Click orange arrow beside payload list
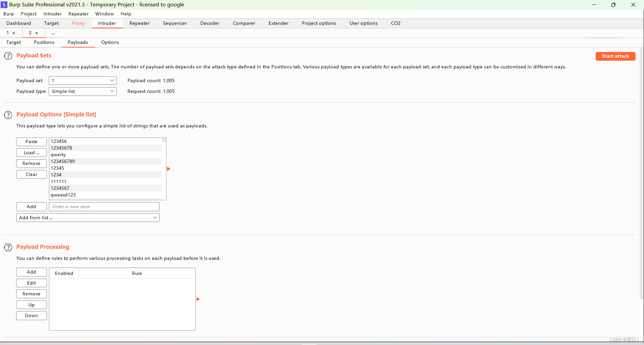 click(169, 169)
